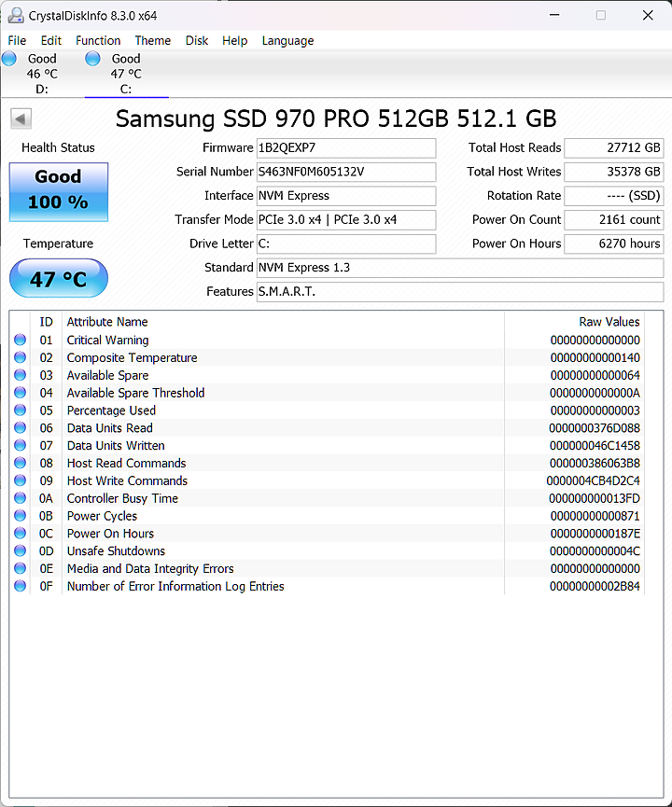Open the Function menu
The image size is (672, 807).
coord(98,41)
